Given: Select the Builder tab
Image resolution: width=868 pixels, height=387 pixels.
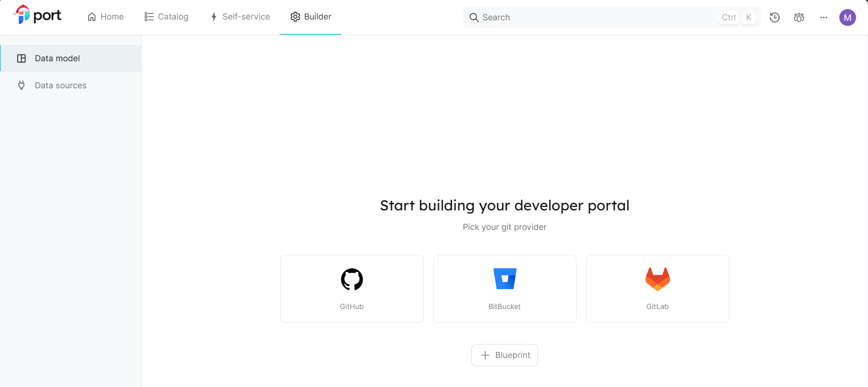Looking at the screenshot, I should [311, 17].
